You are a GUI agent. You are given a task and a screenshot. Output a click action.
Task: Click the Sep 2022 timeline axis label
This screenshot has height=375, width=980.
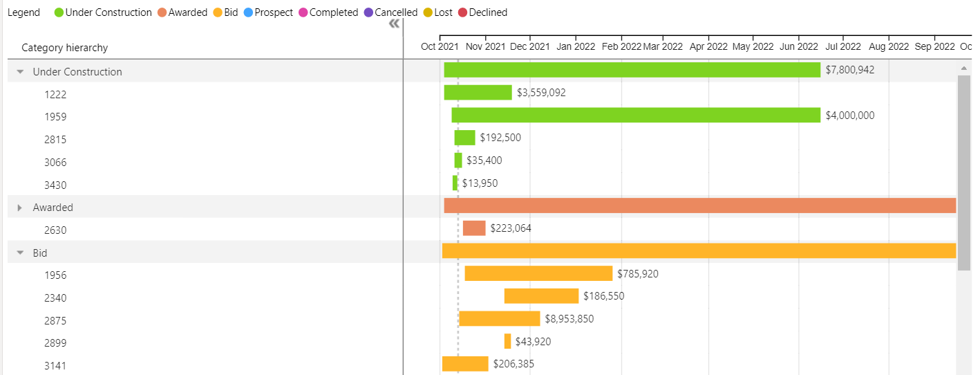[935, 46]
